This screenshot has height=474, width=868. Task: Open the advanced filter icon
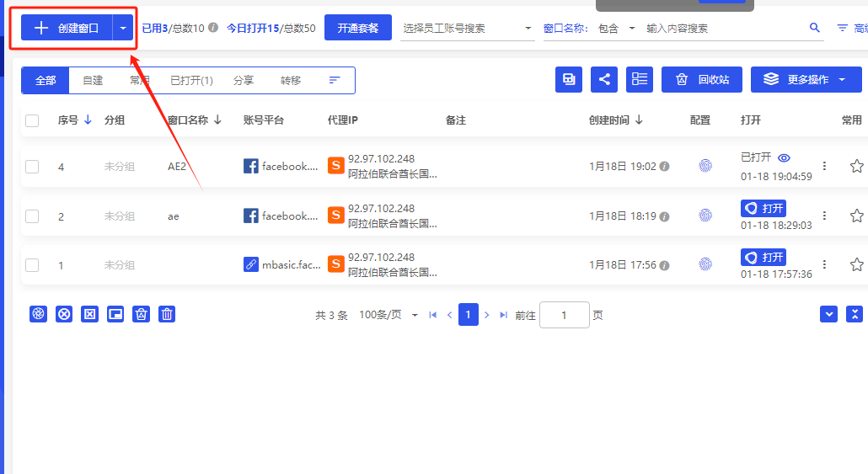[843, 28]
